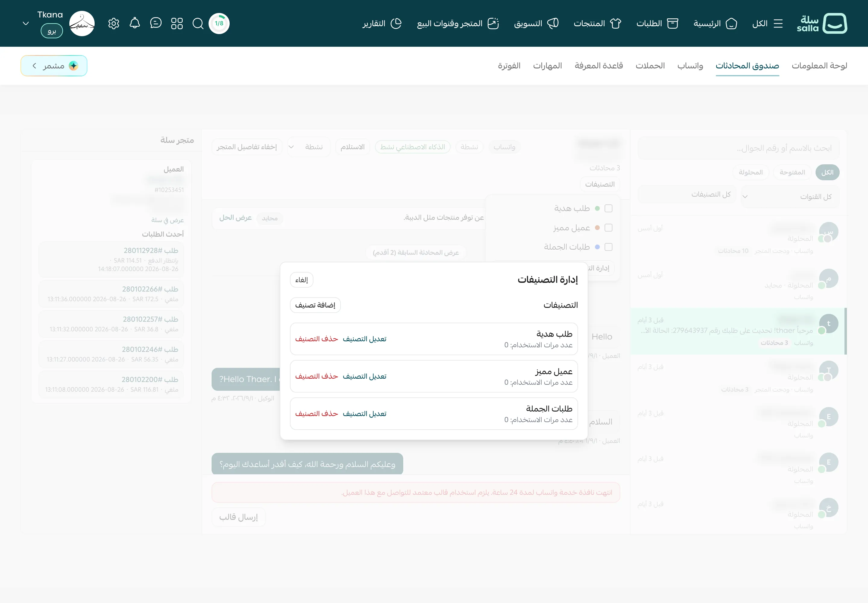Viewport: 868px width, 603px height.
Task: Delete the عميل مميز category
Action: tap(316, 376)
